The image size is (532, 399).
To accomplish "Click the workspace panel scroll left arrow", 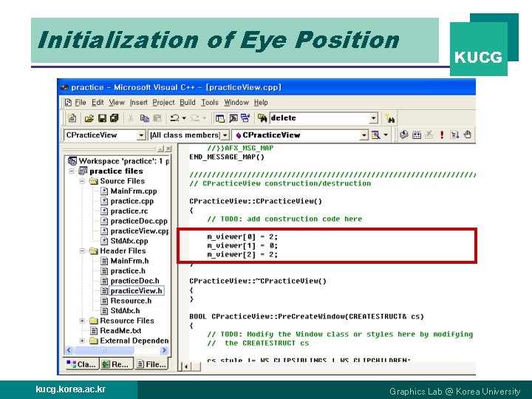I will pos(69,350).
